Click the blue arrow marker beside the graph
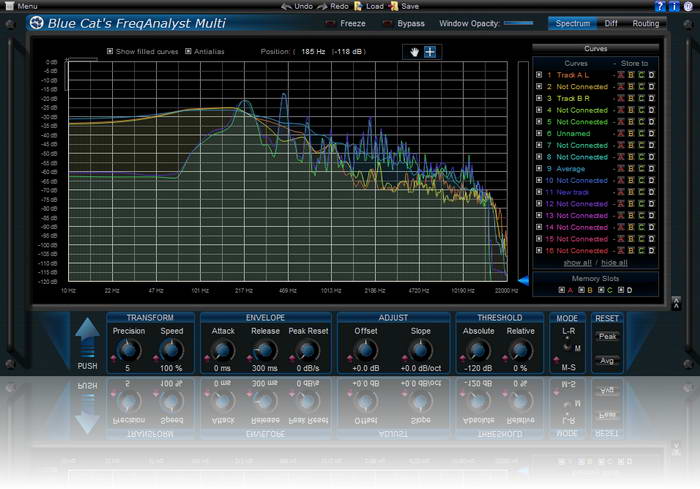The height and width of the screenshot is (489, 700). (521, 280)
